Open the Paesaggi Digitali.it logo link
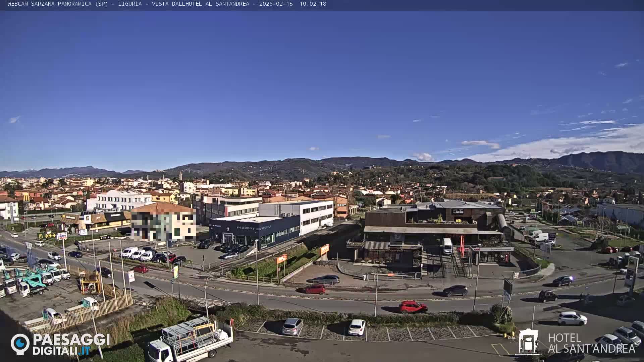644x362 pixels. pos(60,344)
